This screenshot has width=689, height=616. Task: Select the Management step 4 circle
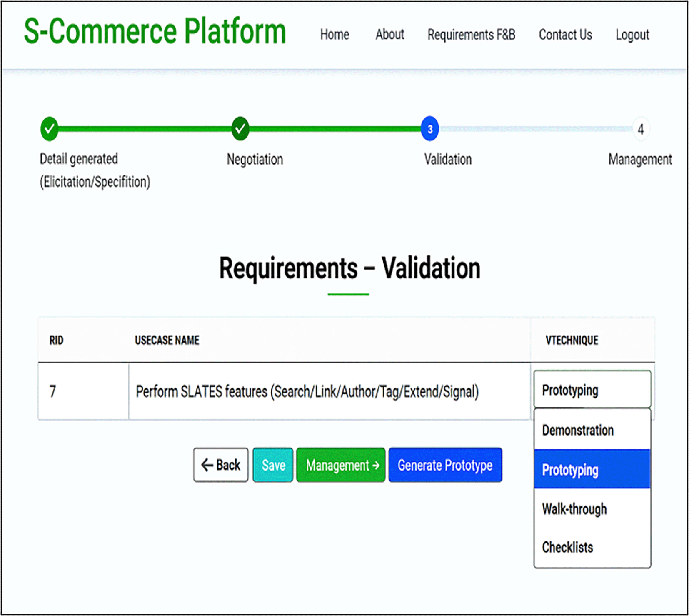[640, 130]
